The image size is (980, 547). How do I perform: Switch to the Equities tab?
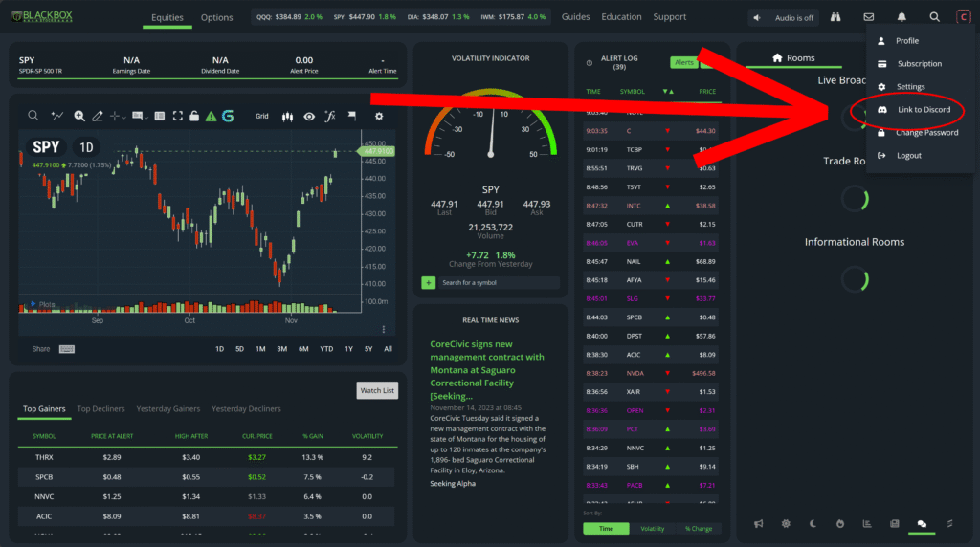[167, 17]
